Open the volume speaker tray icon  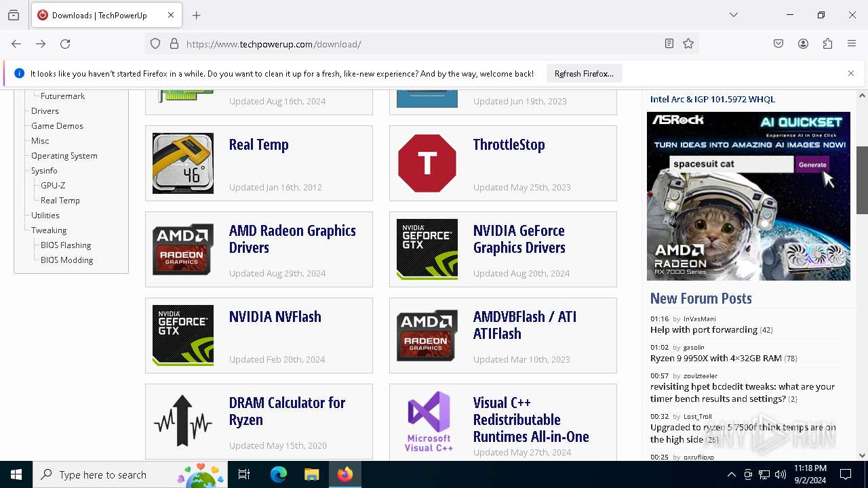tap(781, 474)
